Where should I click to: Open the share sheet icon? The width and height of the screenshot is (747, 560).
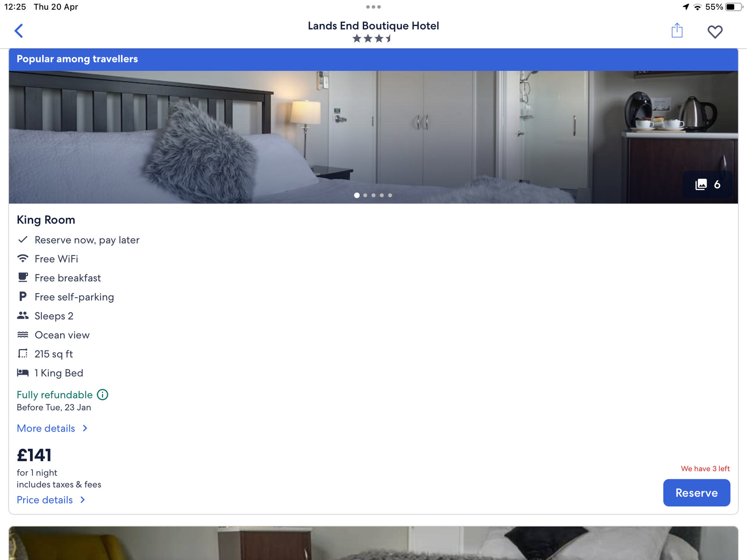pyautogui.click(x=677, y=31)
